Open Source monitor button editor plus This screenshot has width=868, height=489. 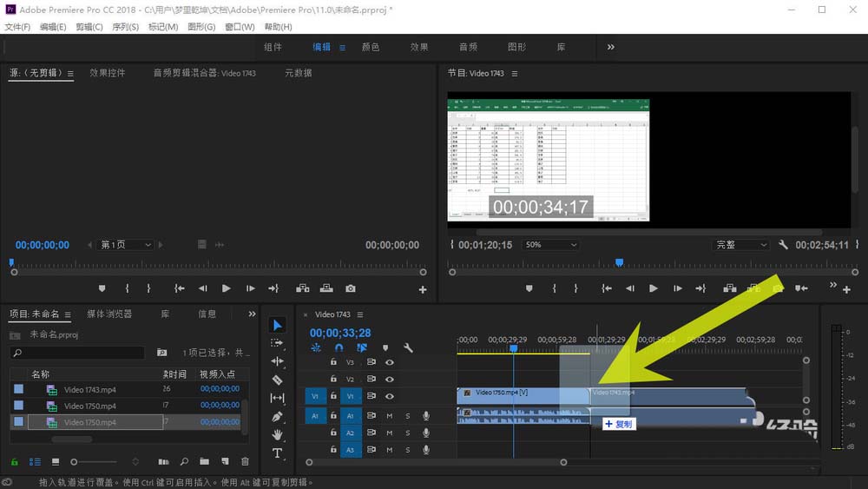(x=423, y=289)
